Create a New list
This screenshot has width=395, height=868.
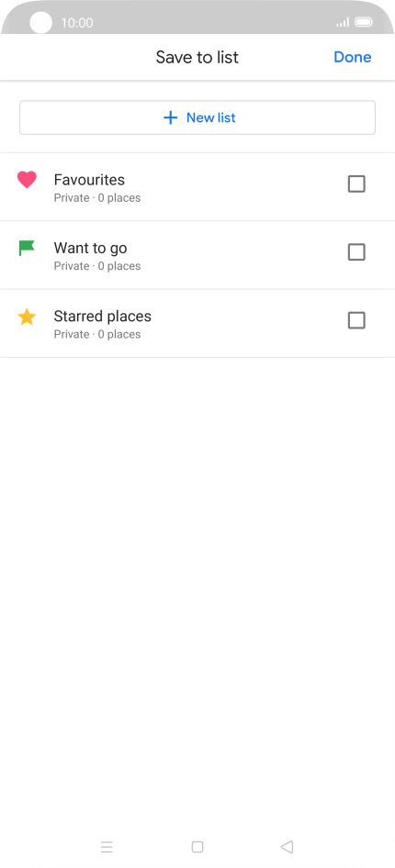click(197, 117)
